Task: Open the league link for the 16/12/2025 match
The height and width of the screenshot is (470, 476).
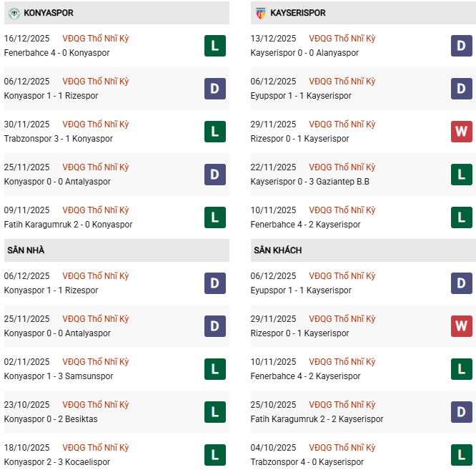Action: tap(96, 39)
